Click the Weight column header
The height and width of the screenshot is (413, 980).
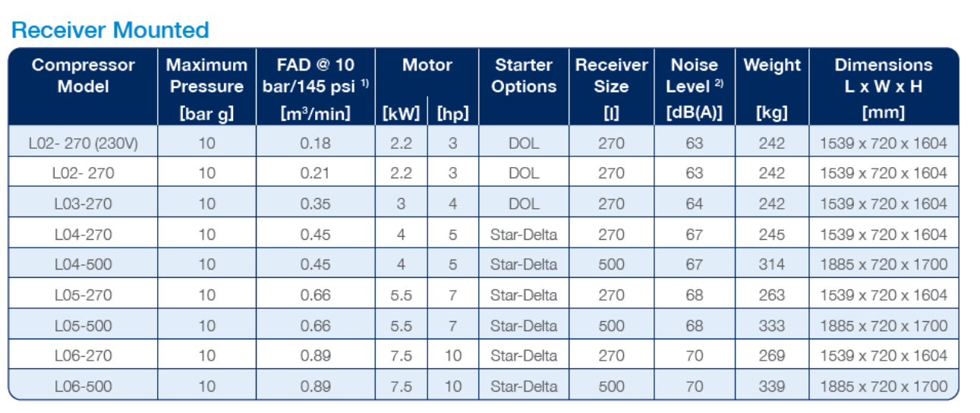tap(772, 65)
